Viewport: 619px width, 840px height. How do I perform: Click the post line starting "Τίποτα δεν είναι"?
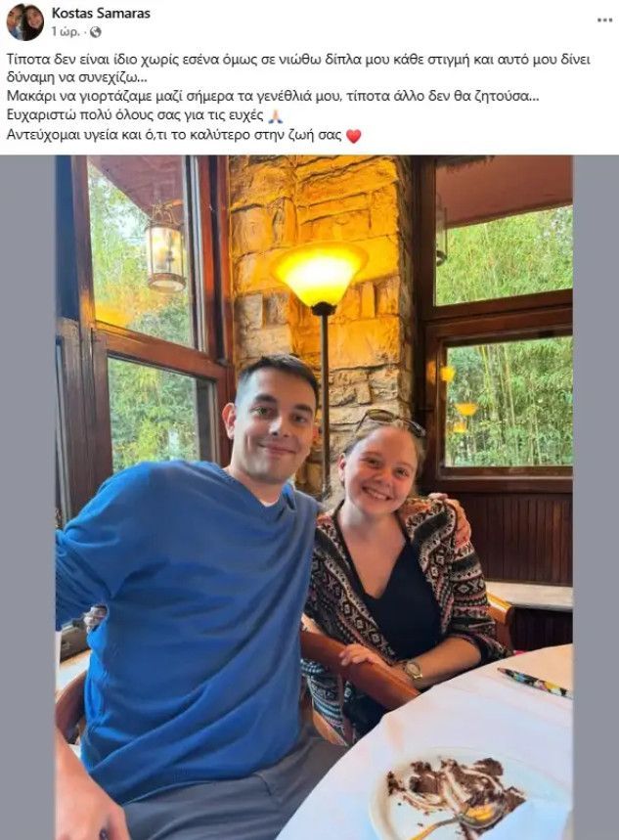click(298, 67)
